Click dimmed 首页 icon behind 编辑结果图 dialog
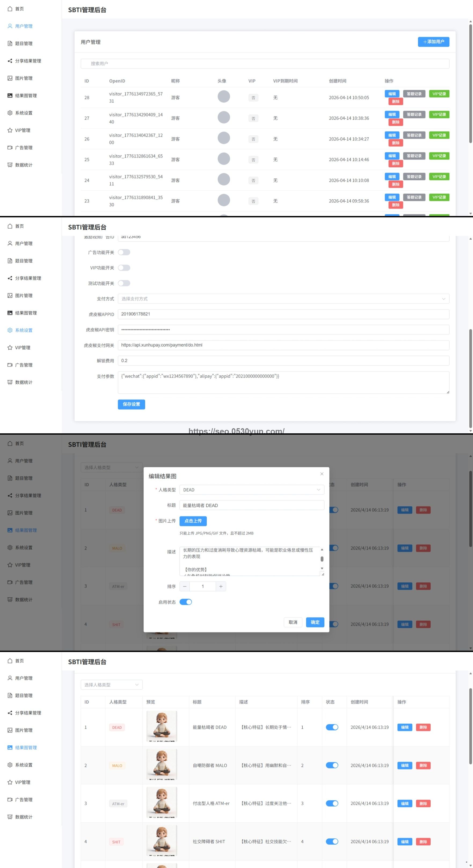 click(x=10, y=444)
